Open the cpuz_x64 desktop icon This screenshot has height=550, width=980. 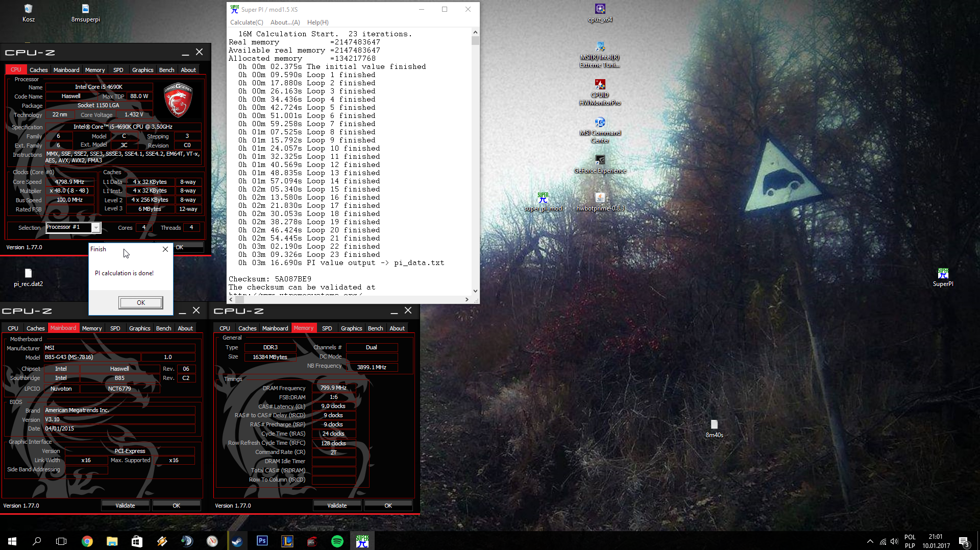coord(600,13)
